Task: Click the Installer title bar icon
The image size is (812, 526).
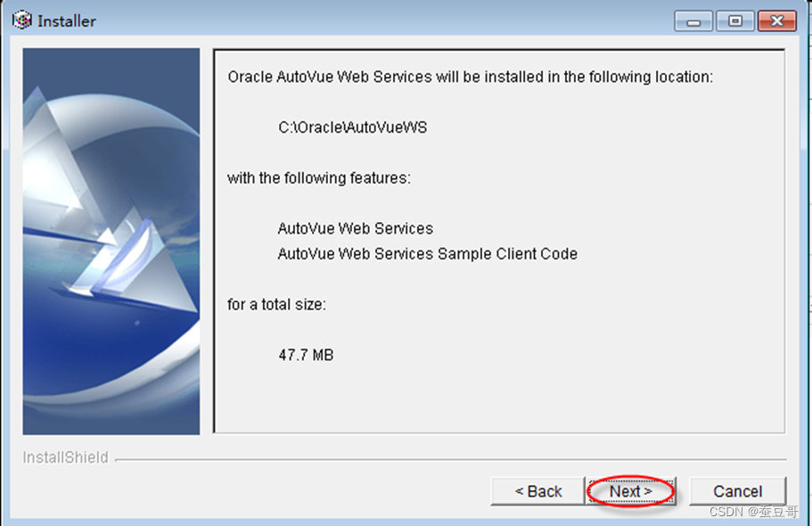Action: pyautogui.click(x=22, y=21)
